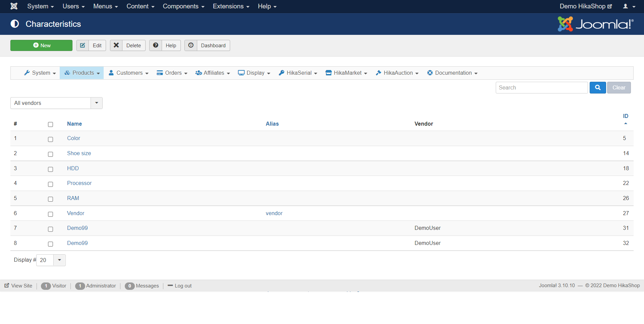This screenshot has height=324, width=644.
Task: Click the ID sort arrow indicator
Action: click(x=626, y=124)
